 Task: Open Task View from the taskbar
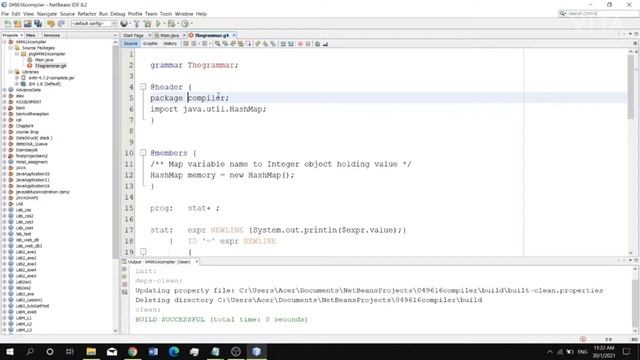coord(70,351)
